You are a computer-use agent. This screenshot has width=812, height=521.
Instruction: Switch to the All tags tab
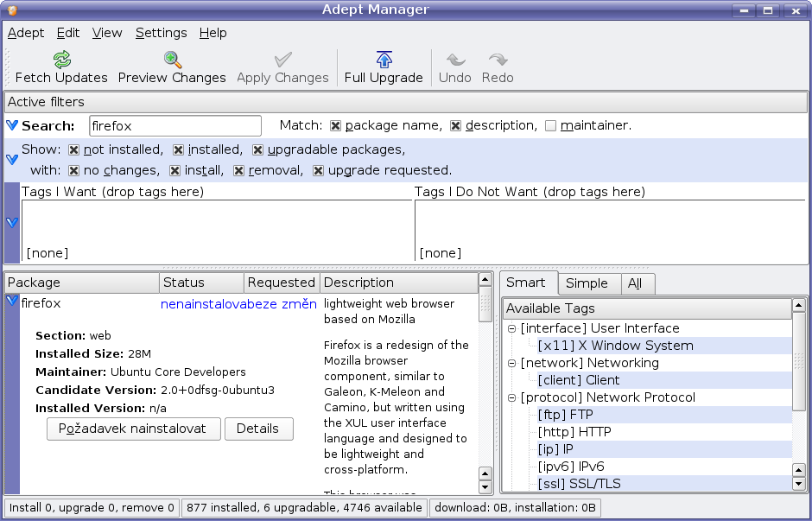(638, 283)
